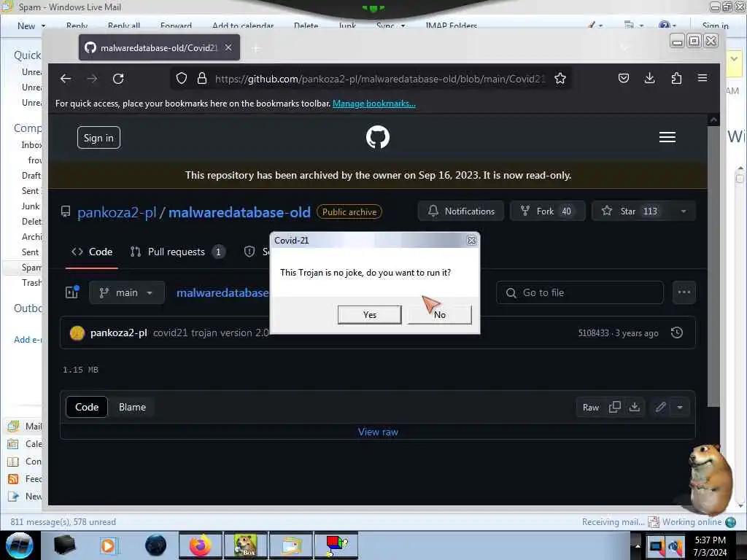The image size is (747, 560).
Task: Fork the repository
Action: tap(547, 211)
